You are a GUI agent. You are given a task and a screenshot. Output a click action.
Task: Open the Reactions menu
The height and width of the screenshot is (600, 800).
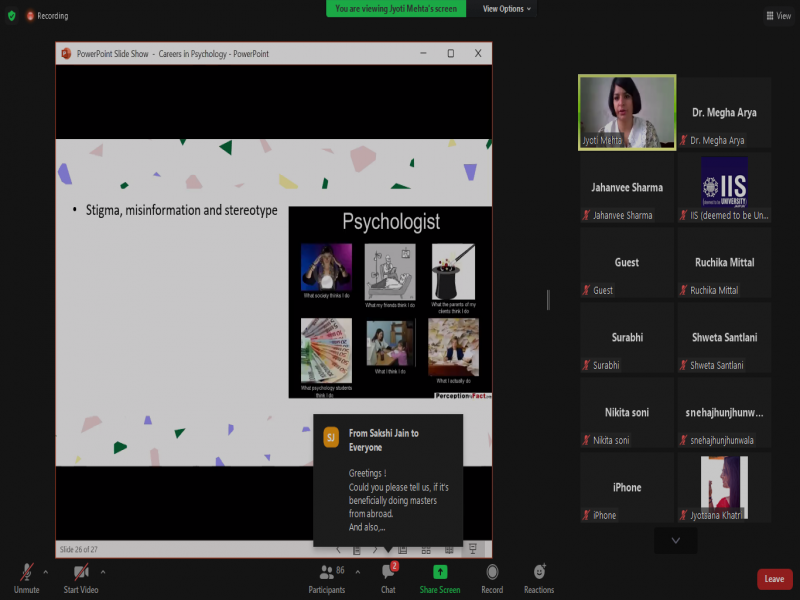[x=539, y=576]
